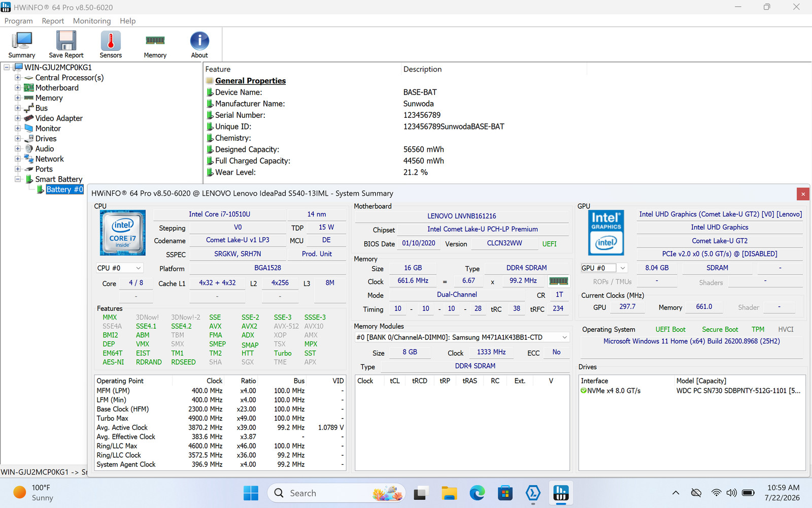Click the memory chip icon beside 99.2 MHz

click(x=559, y=281)
